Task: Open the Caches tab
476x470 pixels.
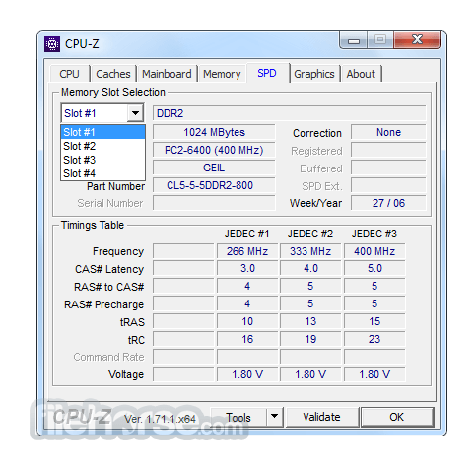Action: tap(113, 74)
